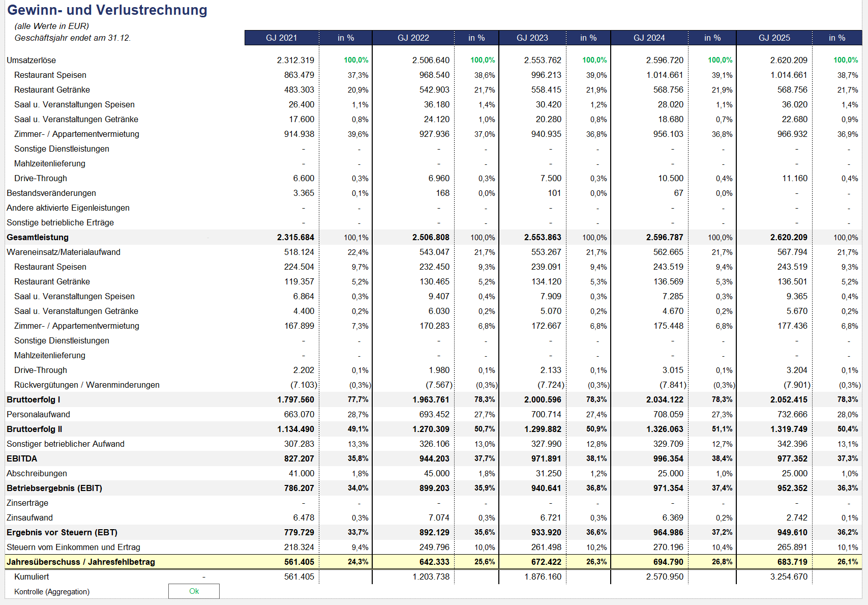The width and height of the screenshot is (868, 605).
Task: Select the Bruttoerfolg II row label
Action: 34,429
